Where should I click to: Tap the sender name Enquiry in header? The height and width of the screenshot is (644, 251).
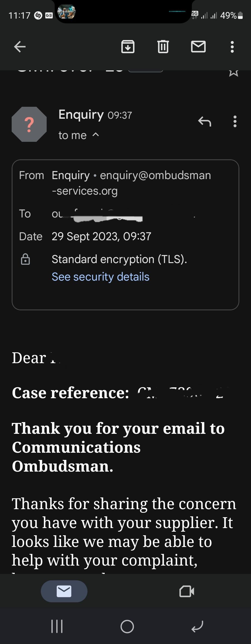tap(81, 115)
